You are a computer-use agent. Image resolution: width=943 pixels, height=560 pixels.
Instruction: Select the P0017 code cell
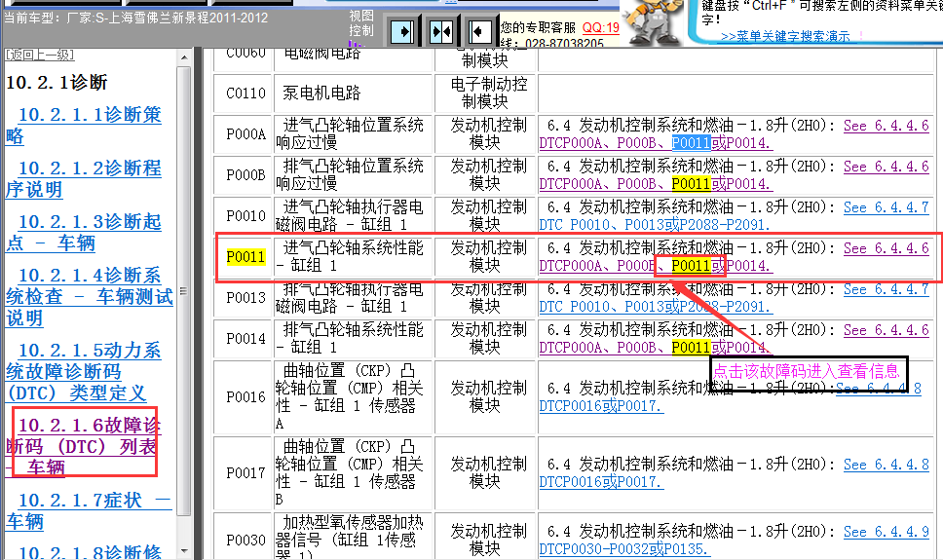point(245,473)
